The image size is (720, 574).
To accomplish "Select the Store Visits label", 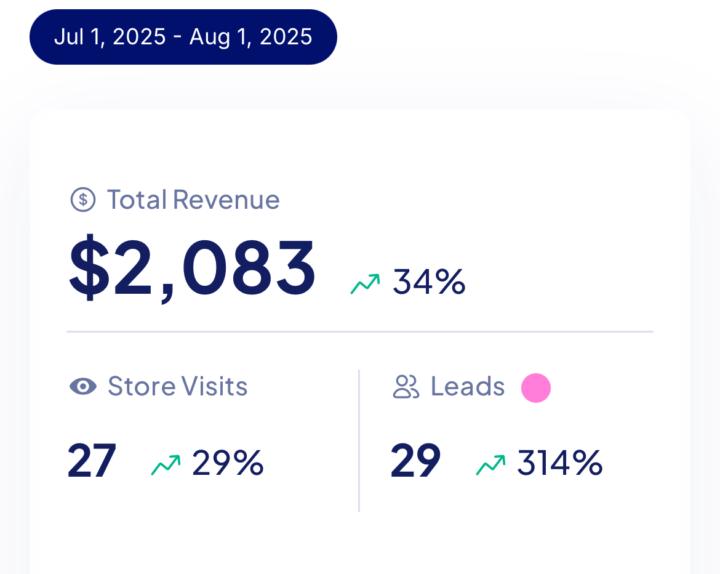I will pyautogui.click(x=178, y=386).
